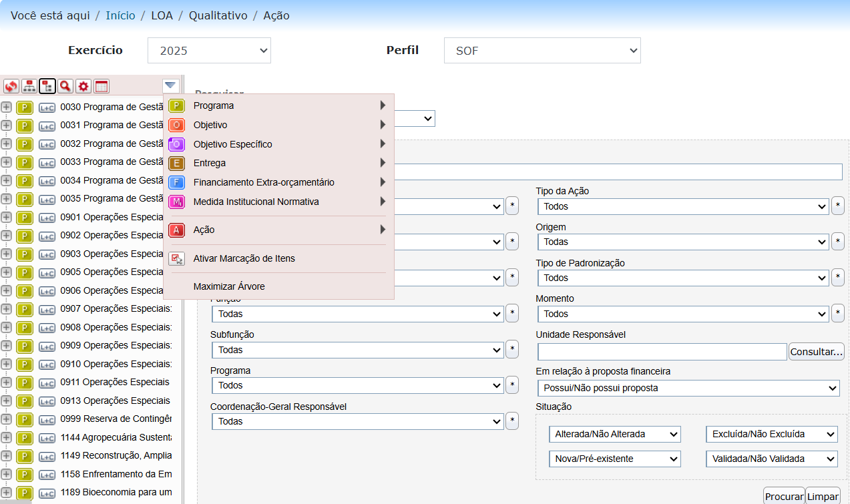Click the Unidade Responsável text field
Screen dimensions: 850x504
(662, 352)
